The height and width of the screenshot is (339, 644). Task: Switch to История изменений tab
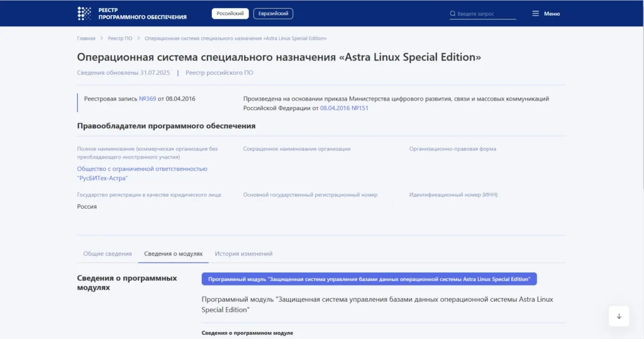coord(243,253)
